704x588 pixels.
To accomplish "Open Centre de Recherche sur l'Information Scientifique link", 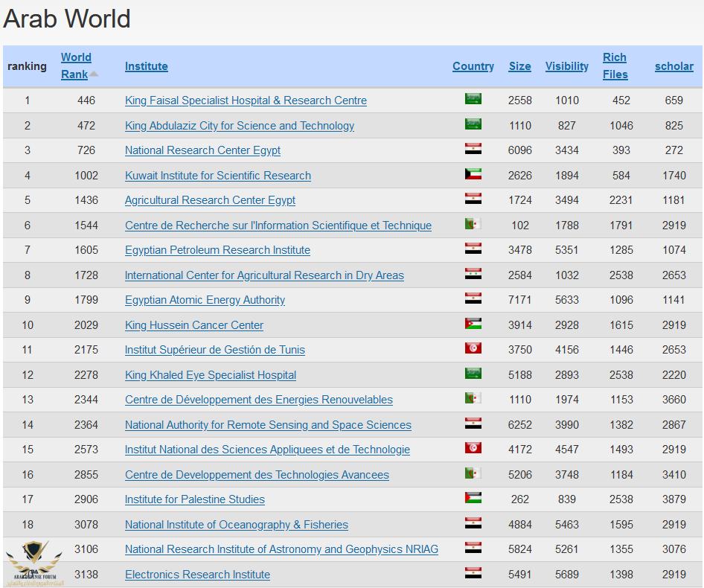I will [278, 225].
